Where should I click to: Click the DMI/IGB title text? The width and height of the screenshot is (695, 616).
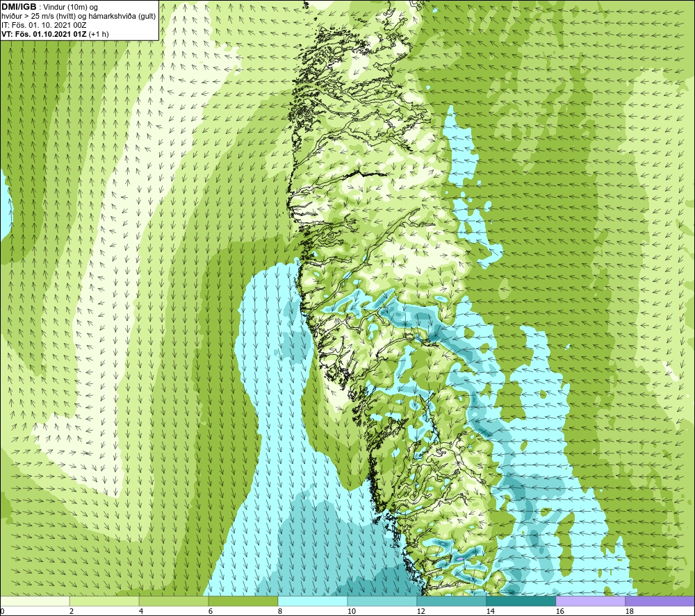pos(19,7)
